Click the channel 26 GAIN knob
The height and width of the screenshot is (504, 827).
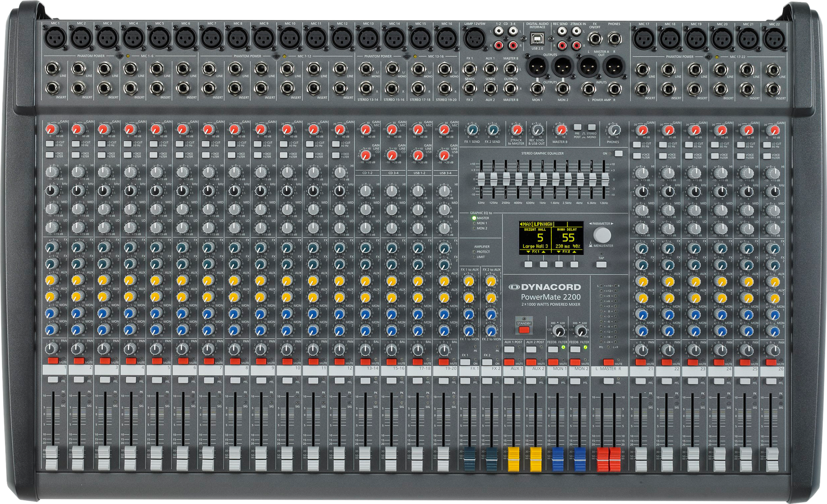tap(774, 130)
